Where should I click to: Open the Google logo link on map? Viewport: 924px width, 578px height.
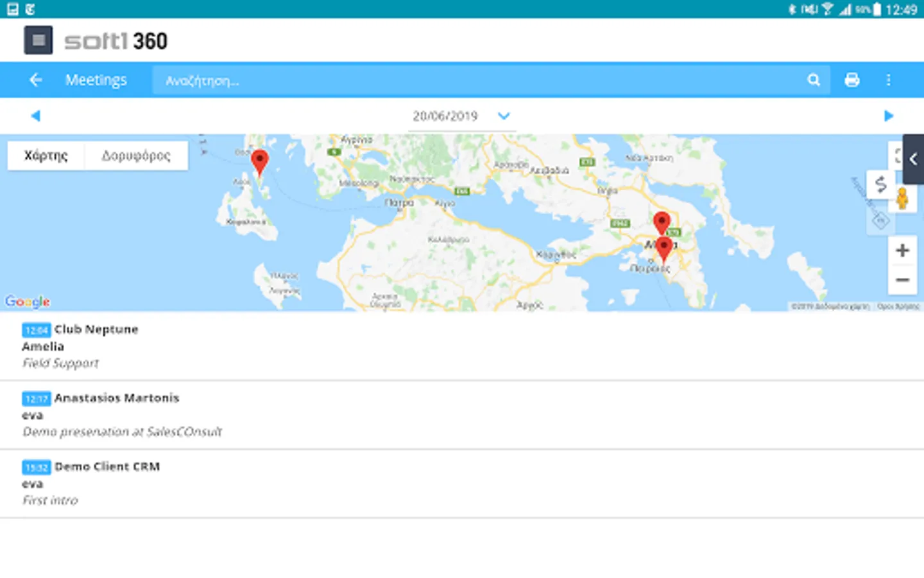(28, 301)
